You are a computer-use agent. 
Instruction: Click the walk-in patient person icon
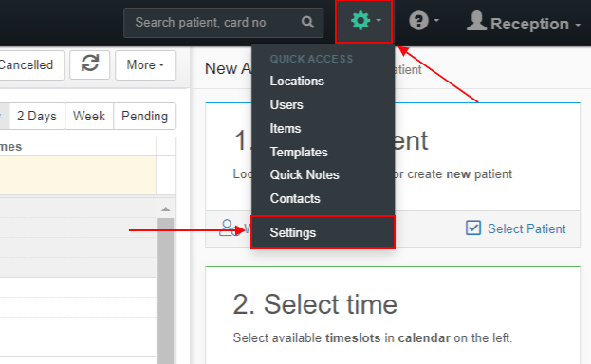point(230,227)
